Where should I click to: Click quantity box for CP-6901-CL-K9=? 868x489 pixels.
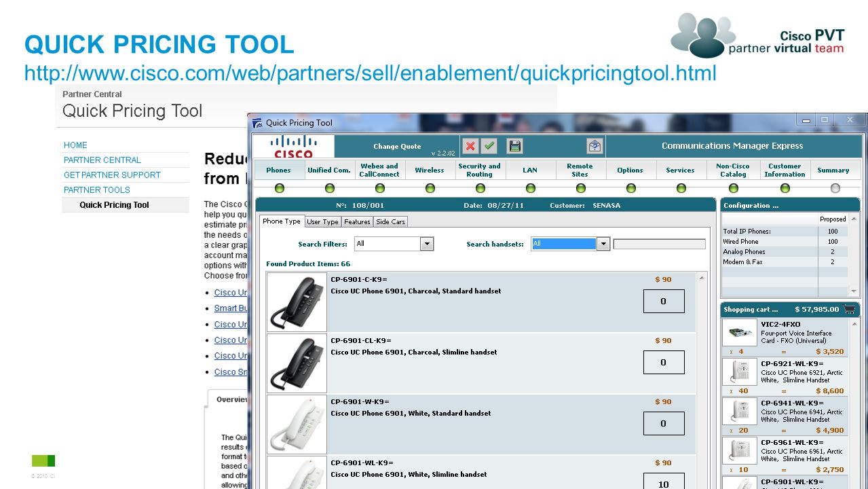664,363
